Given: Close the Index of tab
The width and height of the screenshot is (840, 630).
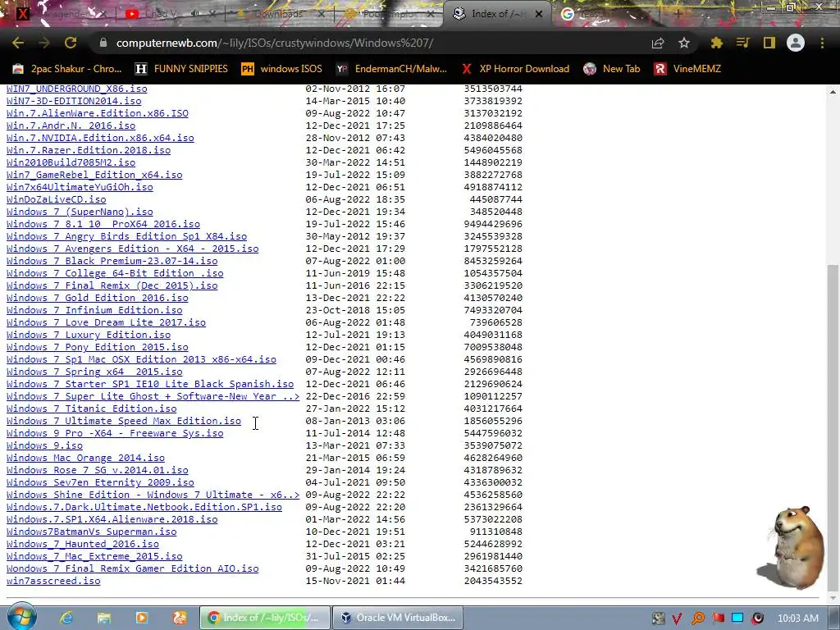Looking at the screenshot, I should pyautogui.click(x=539, y=14).
